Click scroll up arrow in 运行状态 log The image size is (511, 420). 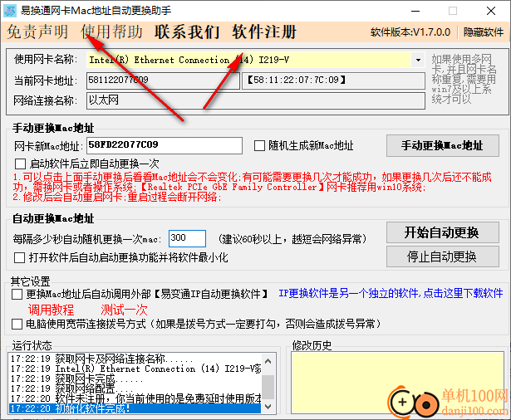coord(268,361)
